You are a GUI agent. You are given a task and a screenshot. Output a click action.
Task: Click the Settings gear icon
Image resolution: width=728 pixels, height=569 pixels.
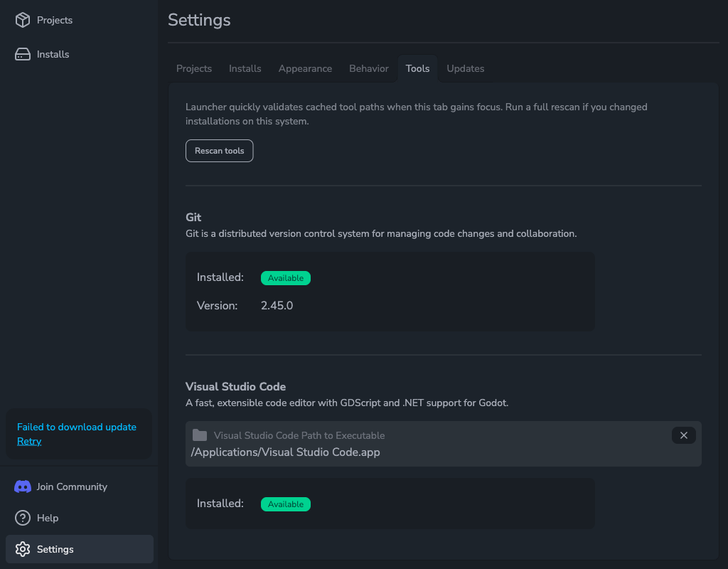(23, 549)
